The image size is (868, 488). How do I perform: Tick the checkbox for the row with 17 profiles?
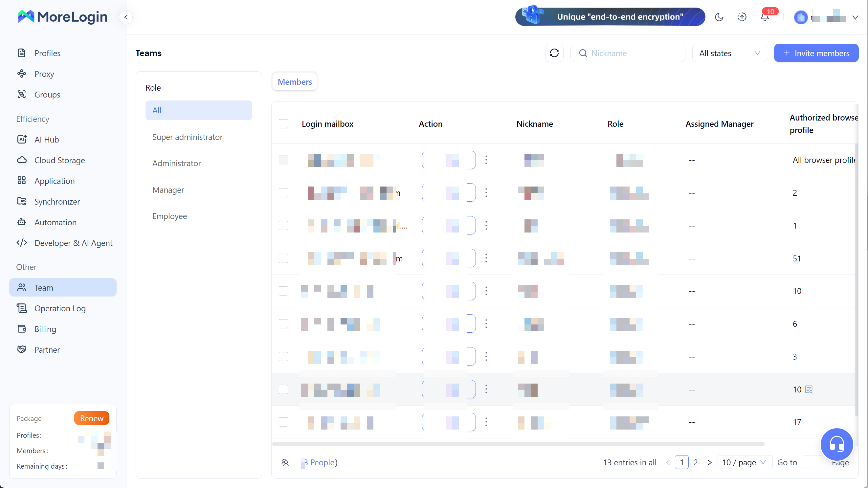pos(283,422)
